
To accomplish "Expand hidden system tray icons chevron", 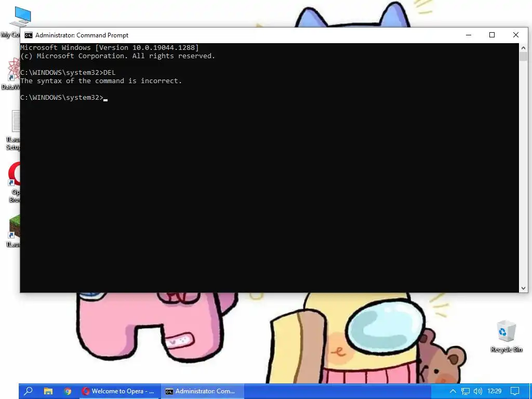I will point(453,391).
